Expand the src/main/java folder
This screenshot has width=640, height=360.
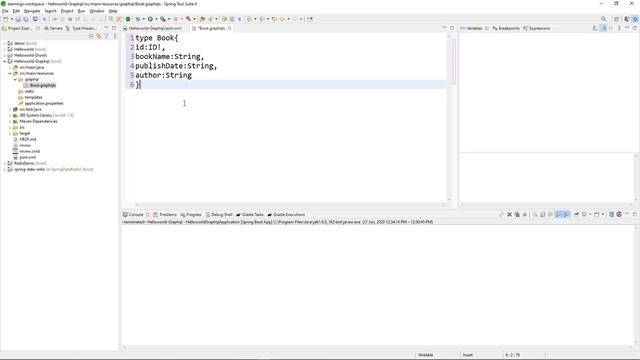coord(10,67)
